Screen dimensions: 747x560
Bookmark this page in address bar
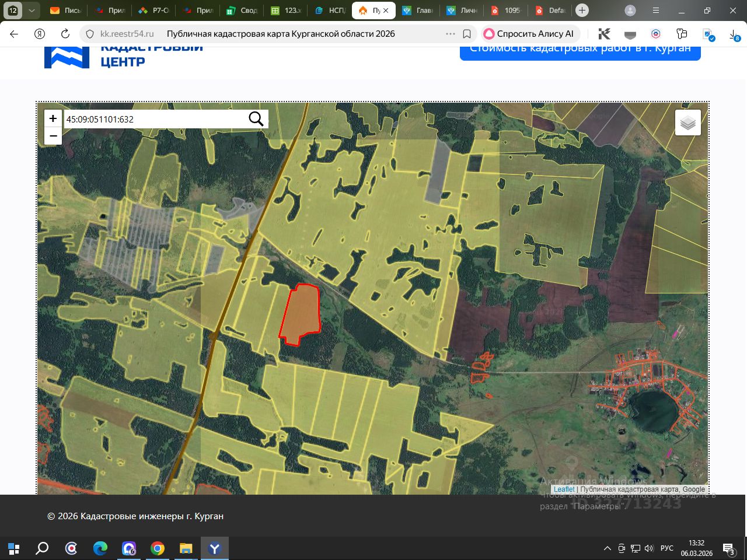(467, 34)
